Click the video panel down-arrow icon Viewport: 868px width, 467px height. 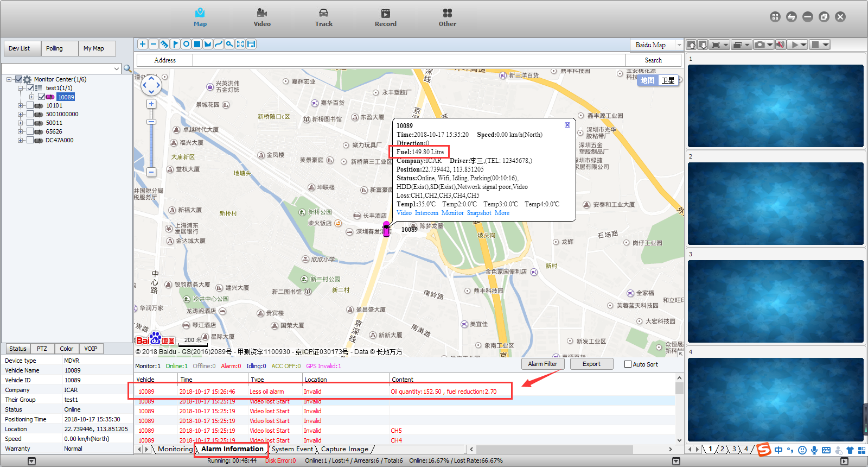point(703,45)
